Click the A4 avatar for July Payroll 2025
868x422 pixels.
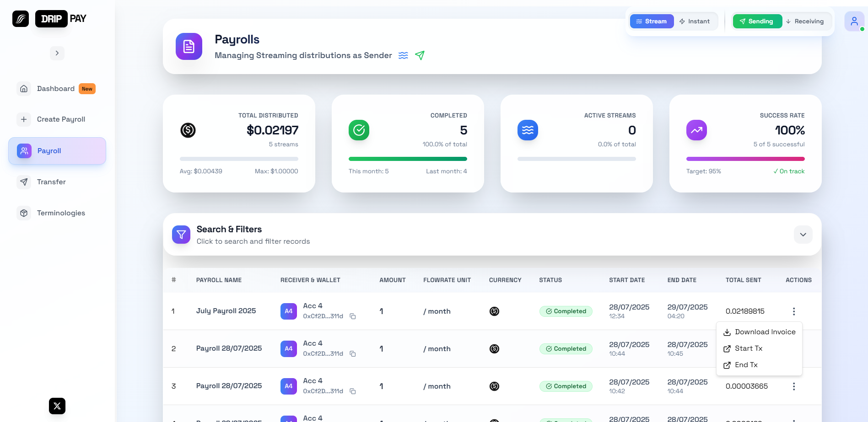(x=289, y=311)
